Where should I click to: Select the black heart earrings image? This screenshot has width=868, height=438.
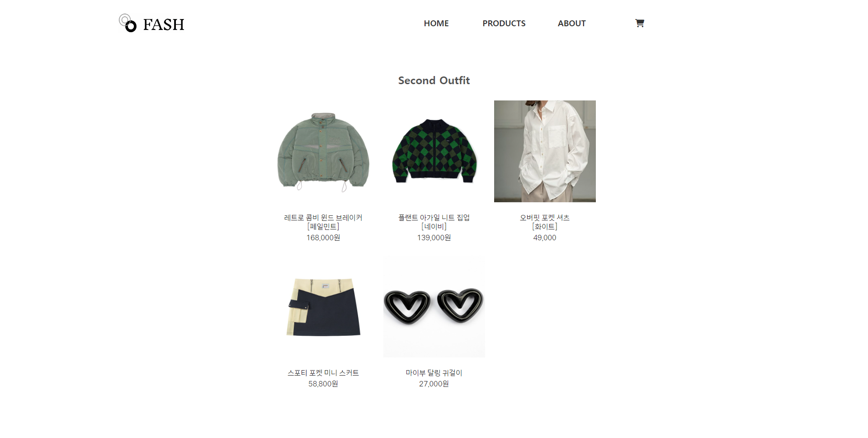pyautogui.click(x=434, y=307)
